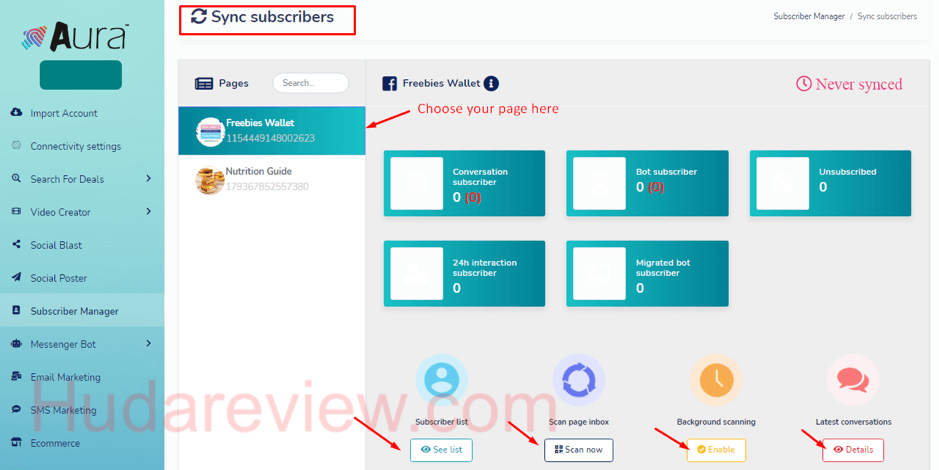The width and height of the screenshot is (939, 470).
Task: Click the Facebook icon beside Freebies Wallet
Action: tap(389, 83)
